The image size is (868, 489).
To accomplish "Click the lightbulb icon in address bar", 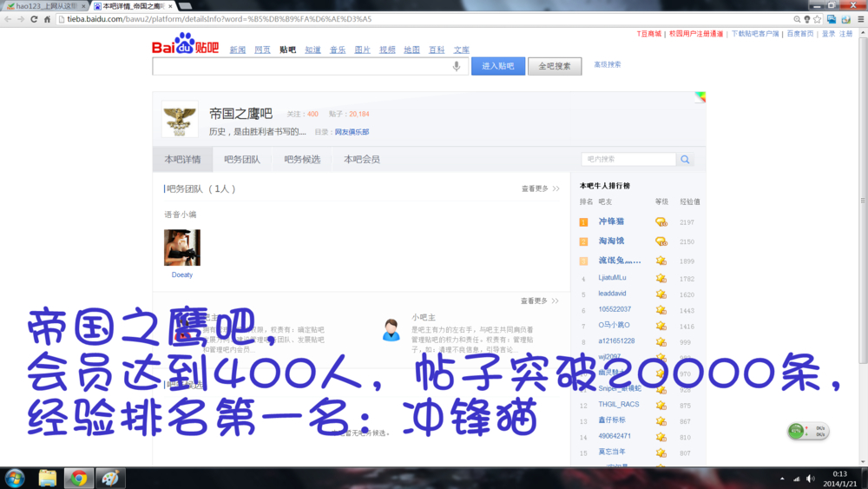I will pyautogui.click(x=807, y=19).
